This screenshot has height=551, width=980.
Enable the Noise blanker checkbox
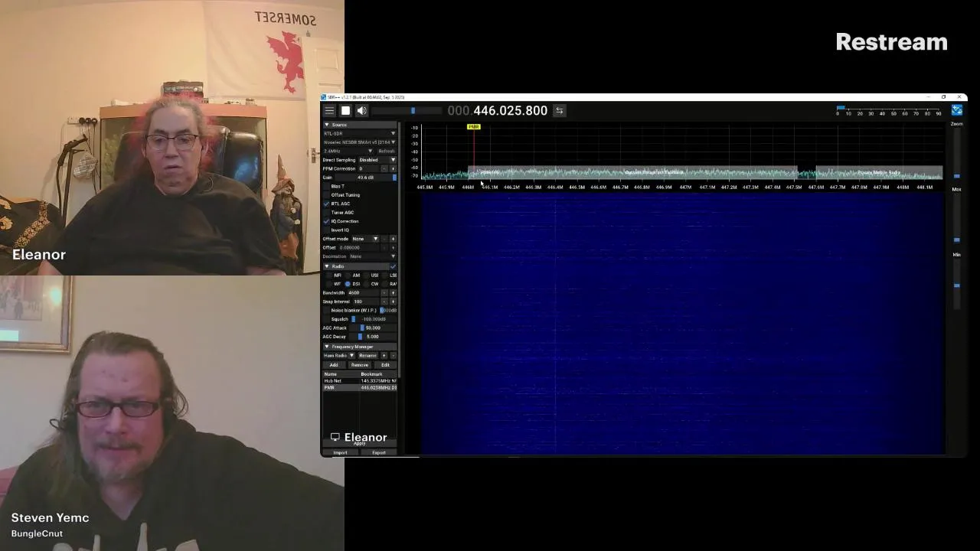pos(326,311)
